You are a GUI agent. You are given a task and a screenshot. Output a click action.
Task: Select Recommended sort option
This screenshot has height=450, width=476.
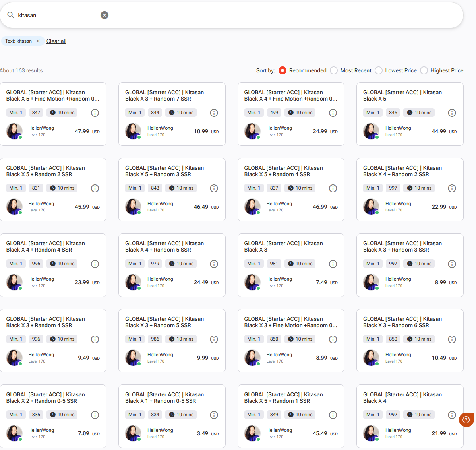coord(283,70)
